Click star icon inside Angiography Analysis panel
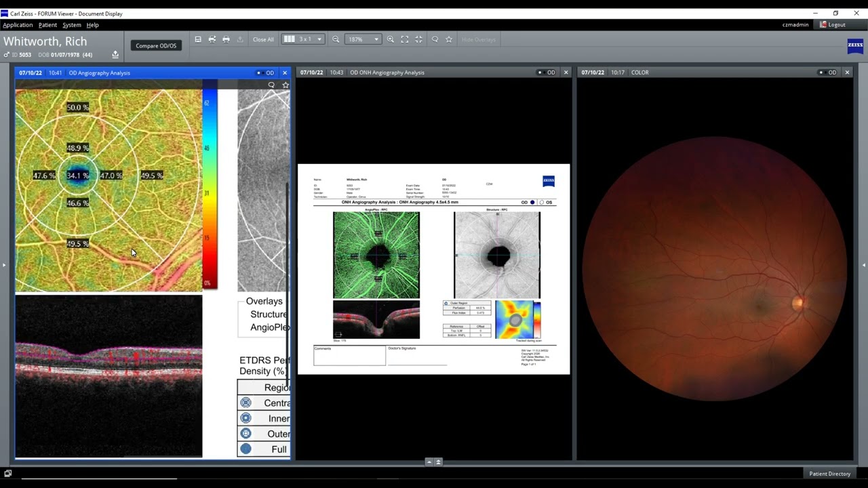Screen dimensions: 868x488 point(285,85)
